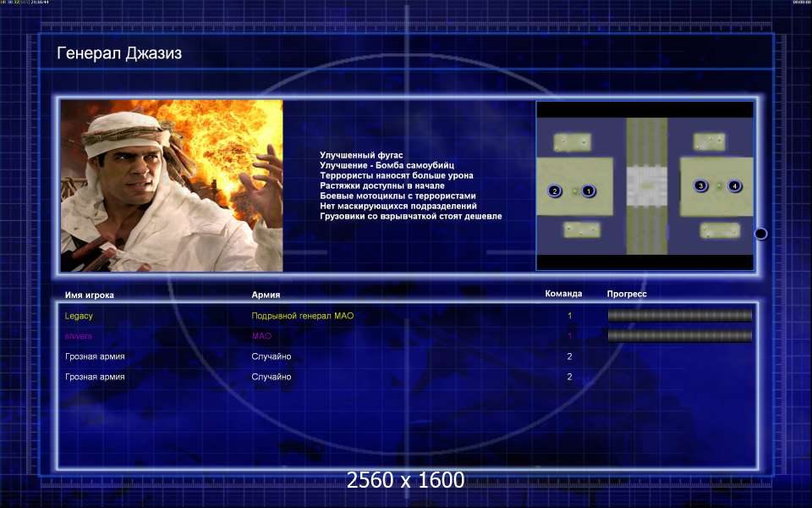This screenshot has height=508, width=812.
Task: Click the line 'Растяжки доступны в начале'
Action: click(x=381, y=185)
